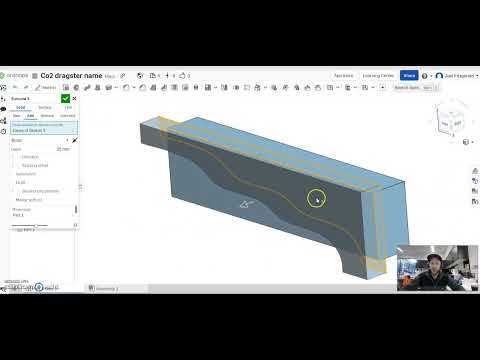Open the Blind end type dropdown
The height and width of the screenshot is (360, 480).
(40, 140)
